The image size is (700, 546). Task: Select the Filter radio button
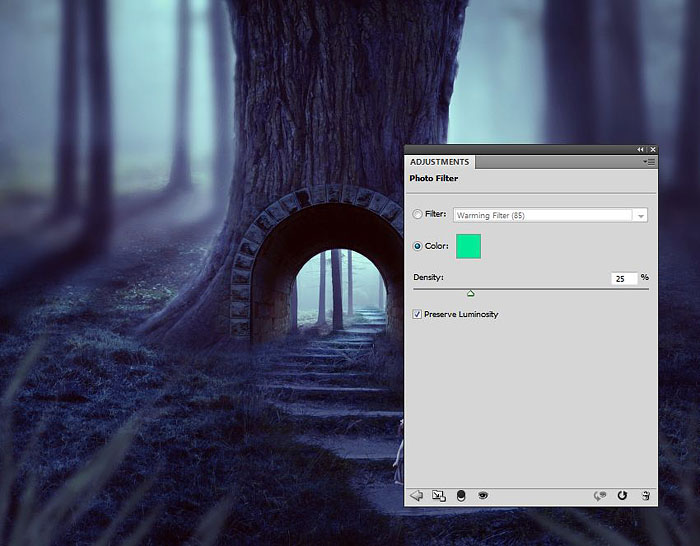point(418,214)
